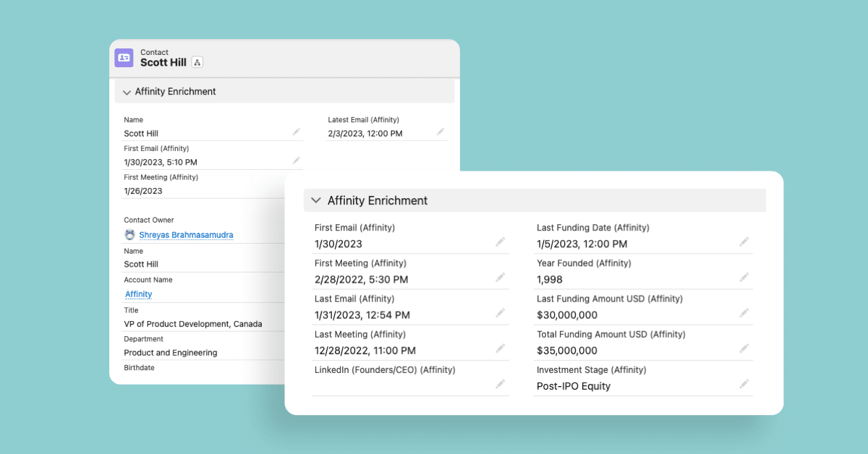Image resolution: width=868 pixels, height=454 pixels.
Task: Open the Affinity account link
Action: click(139, 294)
